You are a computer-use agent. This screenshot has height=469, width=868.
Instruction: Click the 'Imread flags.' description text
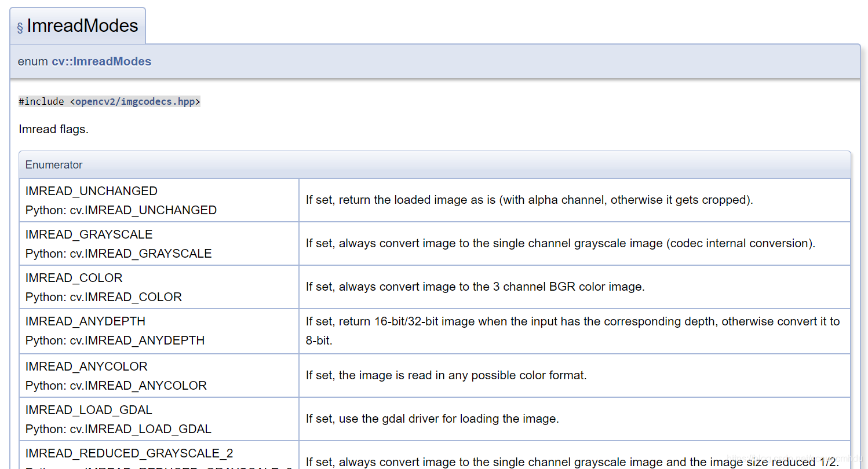[x=53, y=129]
